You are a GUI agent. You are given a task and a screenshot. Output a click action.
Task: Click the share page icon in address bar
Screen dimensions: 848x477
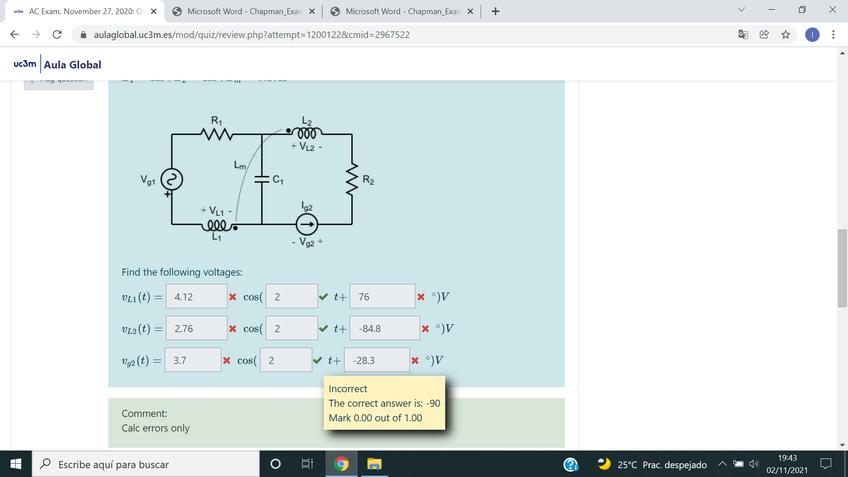click(x=765, y=34)
